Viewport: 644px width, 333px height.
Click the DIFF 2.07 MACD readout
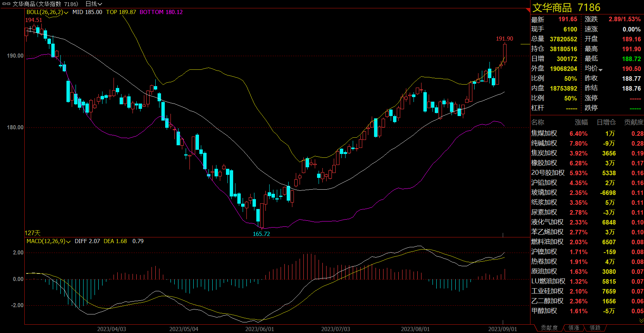[x=87, y=241]
